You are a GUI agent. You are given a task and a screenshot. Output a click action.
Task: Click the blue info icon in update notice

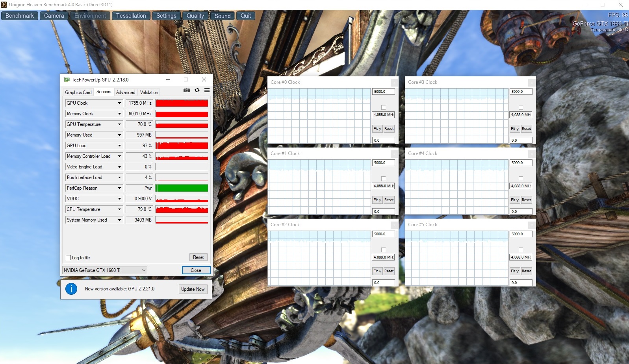point(71,289)
